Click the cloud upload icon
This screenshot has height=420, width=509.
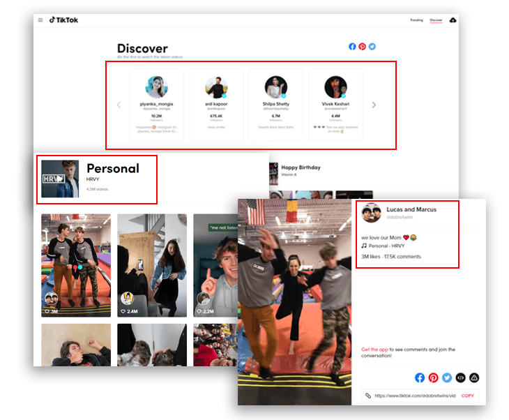(453, 20)
